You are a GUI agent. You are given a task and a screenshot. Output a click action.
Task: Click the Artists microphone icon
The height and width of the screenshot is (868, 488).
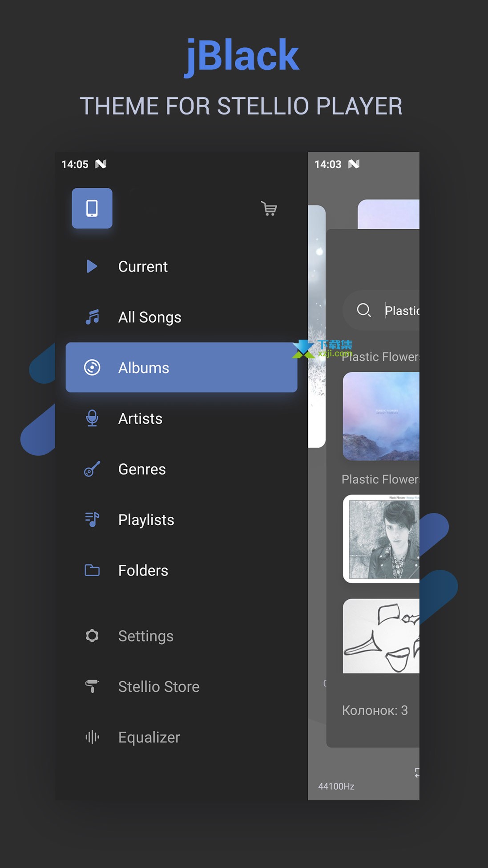(92, 418)
